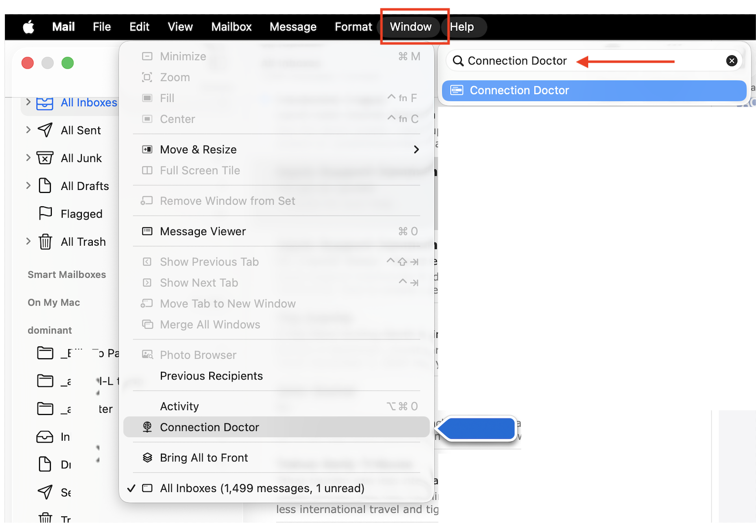756x532 pixels.
Task: Choose Previous Recipients menu item
Action: [x=276, y=376]
